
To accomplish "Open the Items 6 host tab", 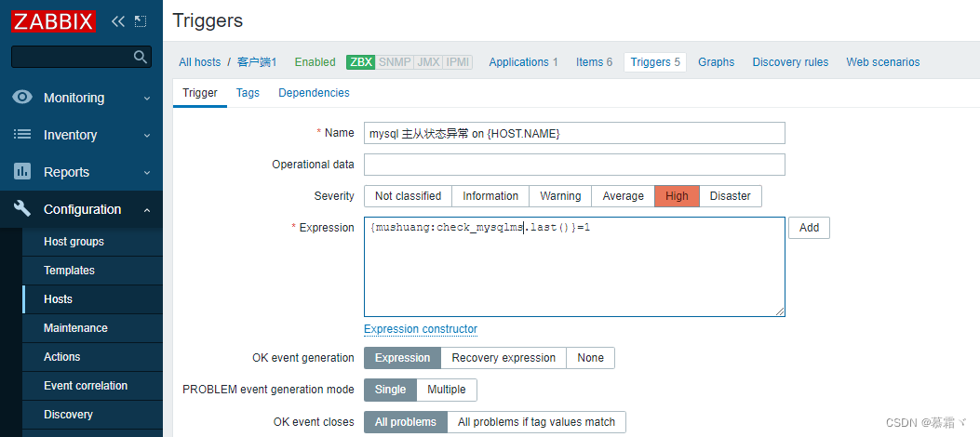I will tap(594, 61).
